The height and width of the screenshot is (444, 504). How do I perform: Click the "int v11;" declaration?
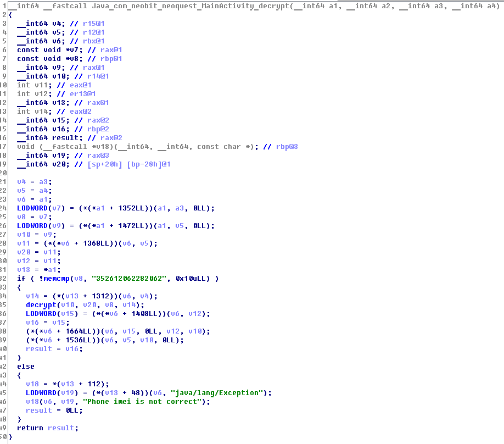(35, 85)
